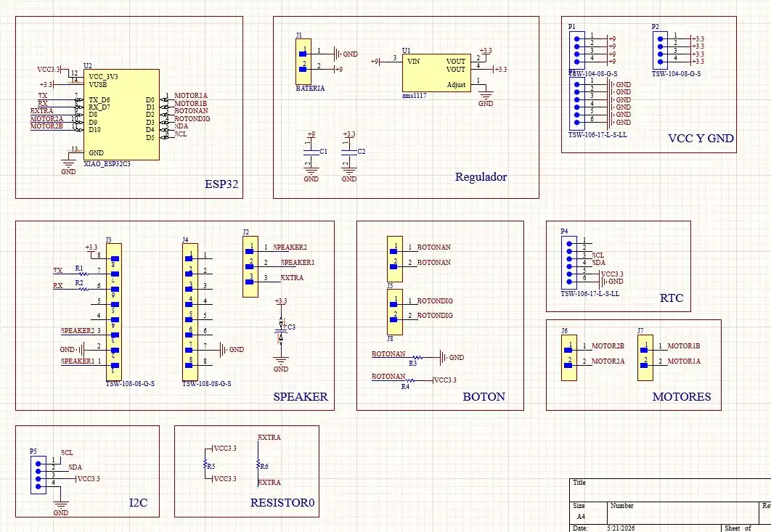771x532 pixels.
Task: Click the J8 BOTONDIG connector symbol
Action: (395, 312)
